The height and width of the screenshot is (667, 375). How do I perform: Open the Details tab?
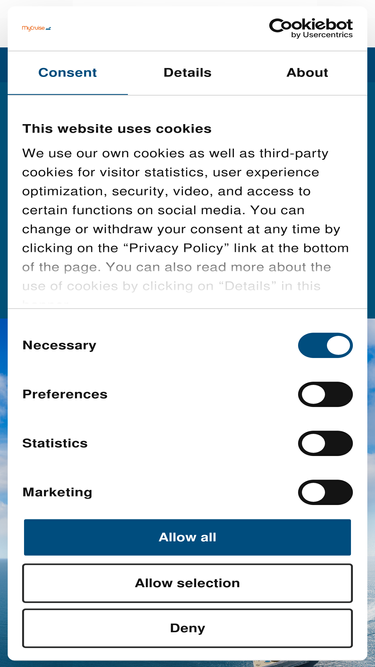click(188, 73)
